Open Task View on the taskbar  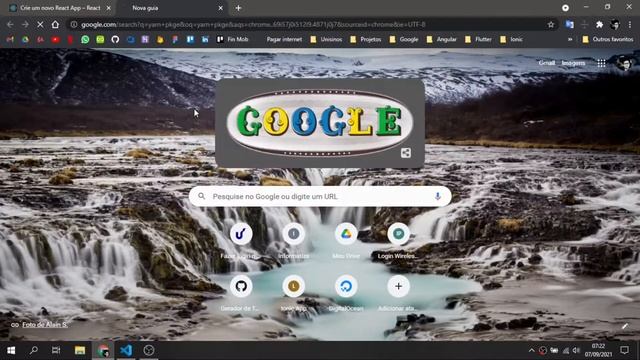tap(56, 350)
